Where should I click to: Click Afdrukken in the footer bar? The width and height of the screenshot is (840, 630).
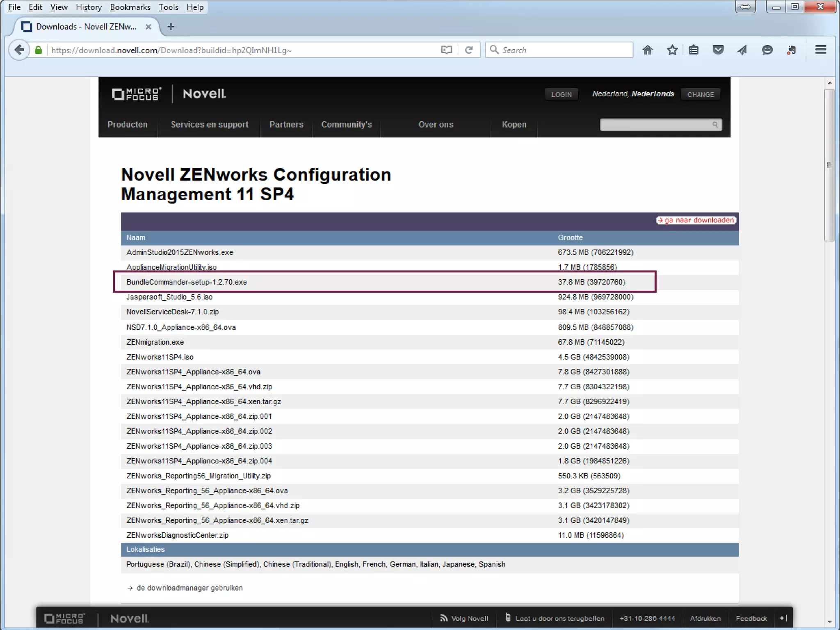(705, 618)
